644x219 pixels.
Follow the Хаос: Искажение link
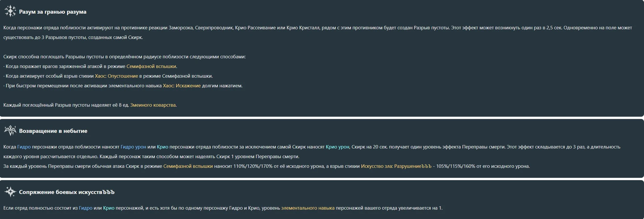tap(182, 86)
